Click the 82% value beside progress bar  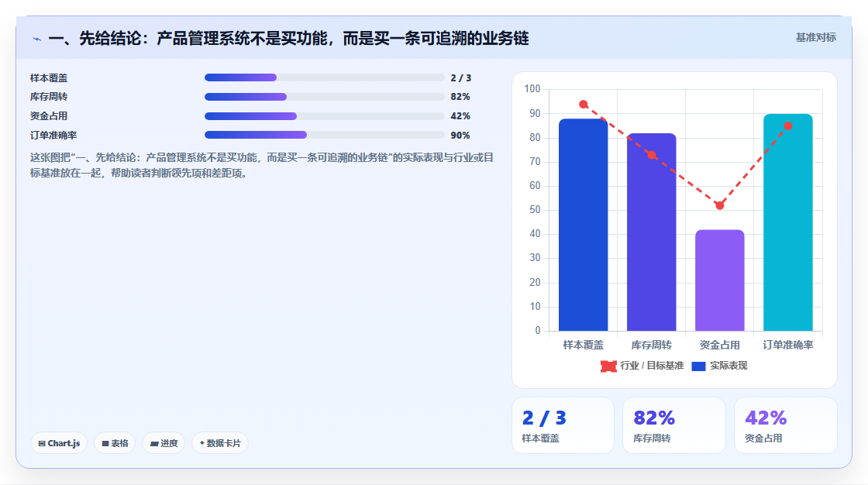point(460,97)
